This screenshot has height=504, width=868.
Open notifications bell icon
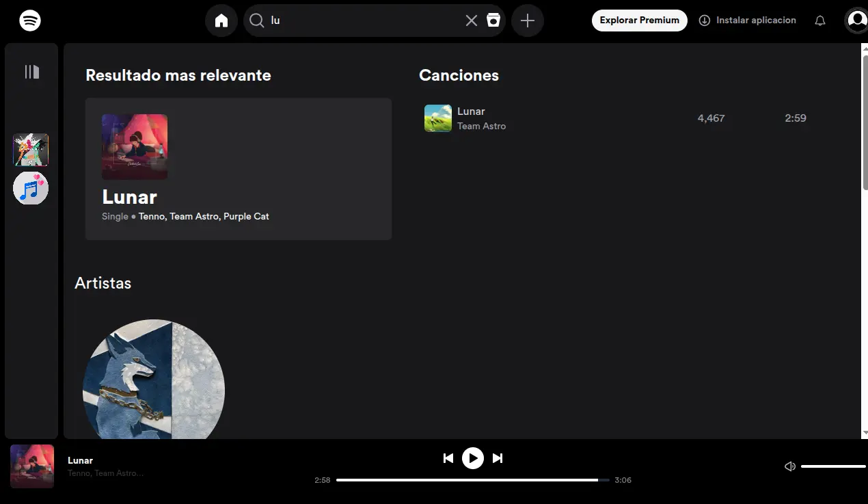pos(820,21)
